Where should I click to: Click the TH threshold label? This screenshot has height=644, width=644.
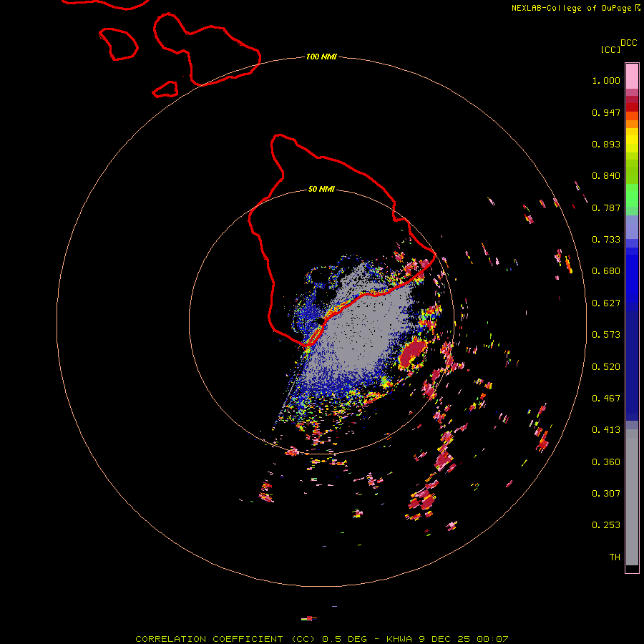pyautogui.click(x=615, y=557)
